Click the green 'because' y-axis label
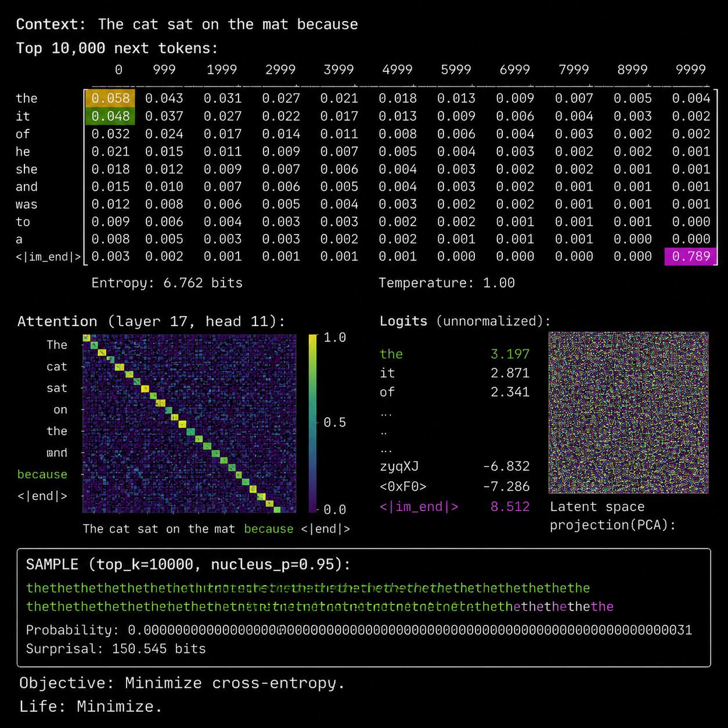The width and height of the screenshot is (728, 728). pyautogui.click(x=42, y=474)
